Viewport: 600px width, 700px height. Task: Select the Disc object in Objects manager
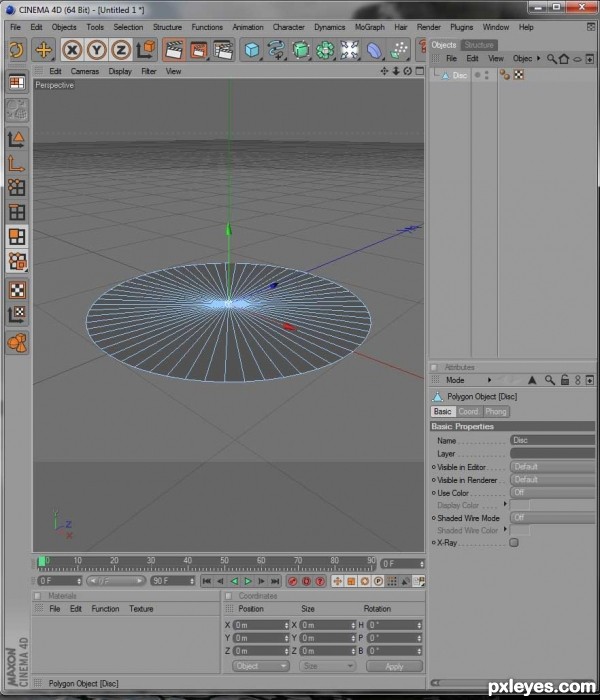pos(459,75)
